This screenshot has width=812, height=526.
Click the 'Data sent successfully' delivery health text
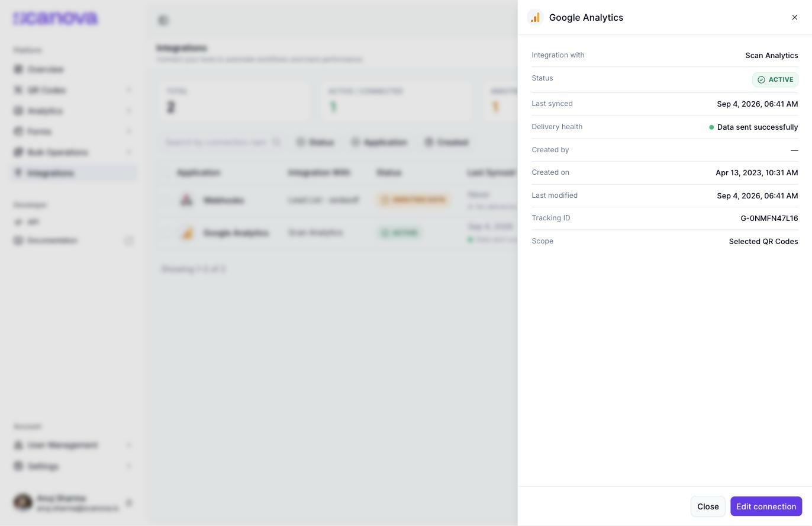(757, 127)
